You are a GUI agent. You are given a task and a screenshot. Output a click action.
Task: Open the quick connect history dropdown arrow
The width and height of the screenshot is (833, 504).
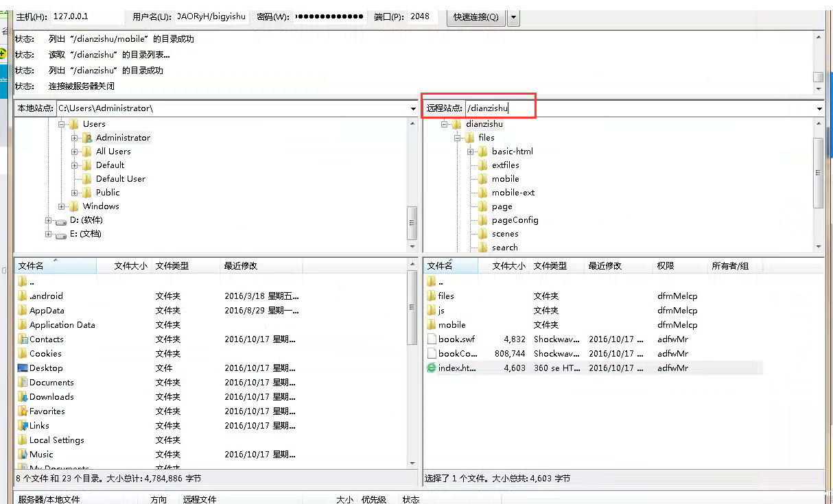coord(513,17)
